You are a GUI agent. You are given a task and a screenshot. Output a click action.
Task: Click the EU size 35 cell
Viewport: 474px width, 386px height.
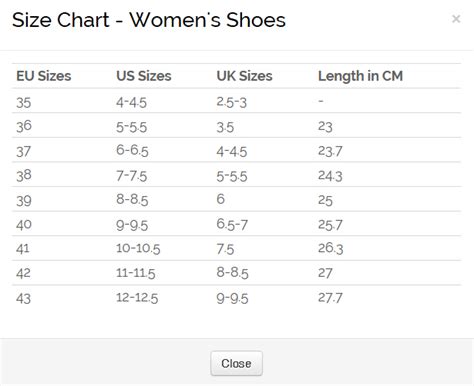(x=24, y=102)
